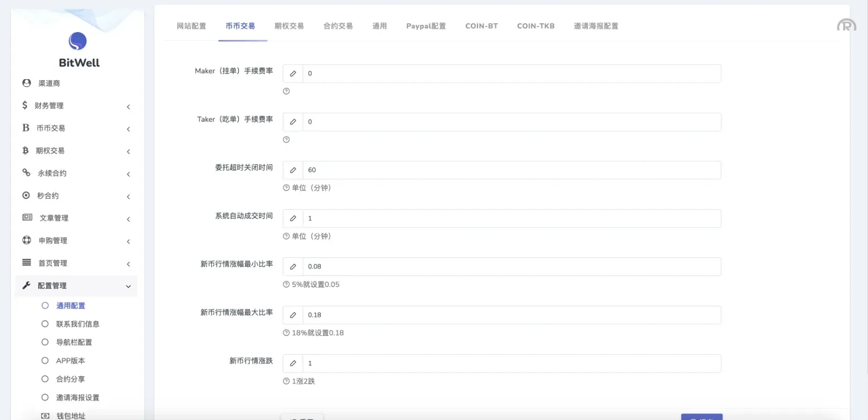Click the top-right R logo icon

(x=846, y=24)
